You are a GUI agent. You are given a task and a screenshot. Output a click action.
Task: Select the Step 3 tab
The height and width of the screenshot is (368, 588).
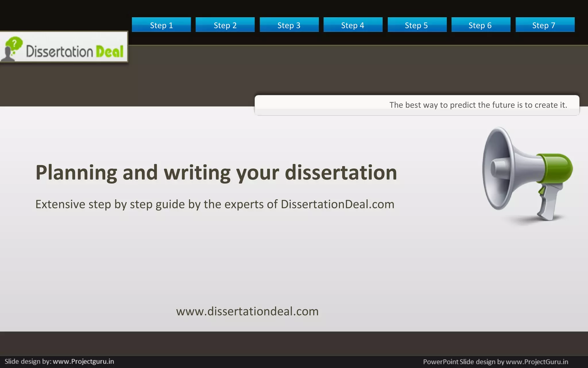[289, 25]
